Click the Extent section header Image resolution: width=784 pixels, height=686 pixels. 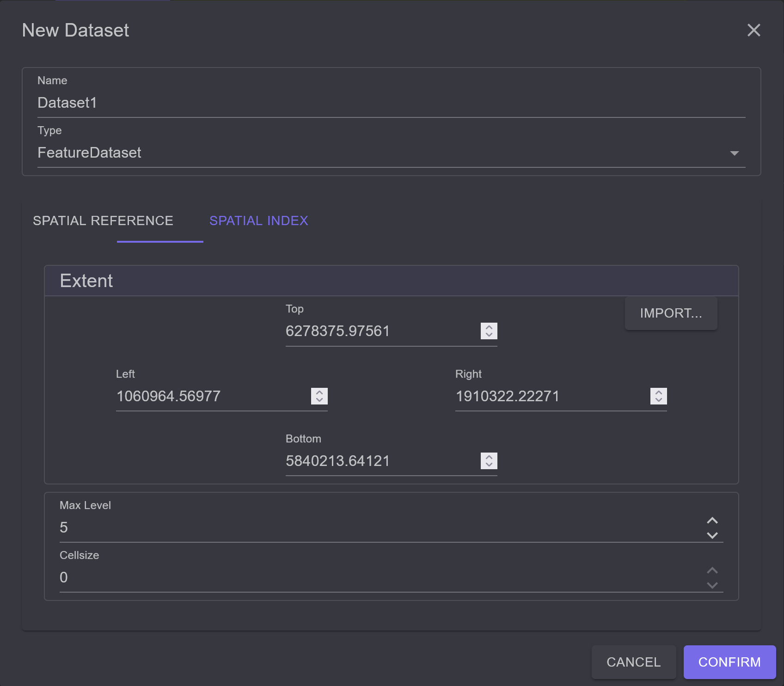pos(391,281)
